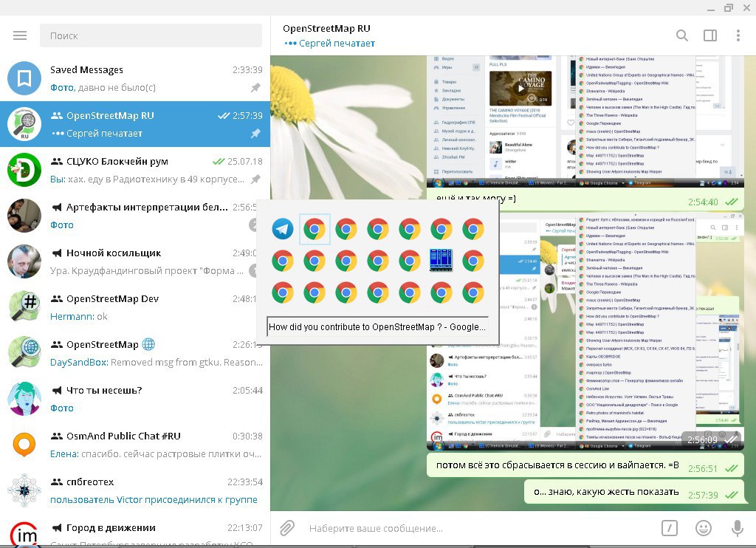The width and height of the screenshot is (756, 548).
Task: Open the Город в движении channel name
Action: (111, 528)
